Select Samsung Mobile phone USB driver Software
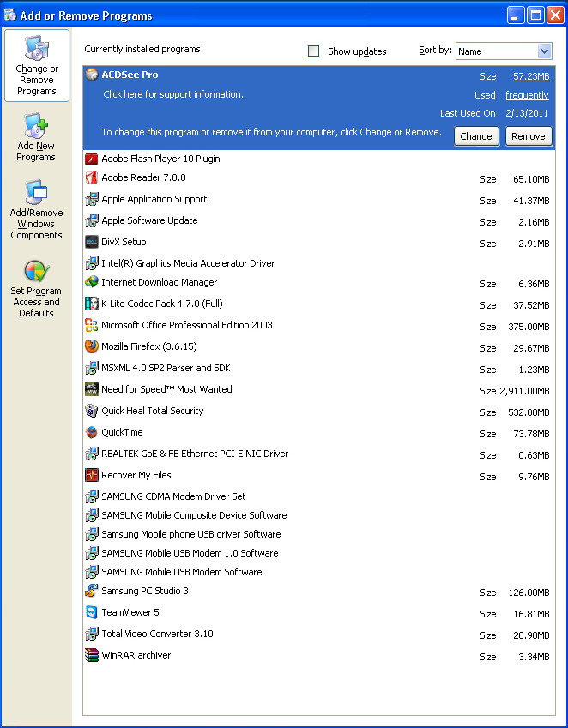This screenshot has height=728, width=568. (x=190, y=534)
